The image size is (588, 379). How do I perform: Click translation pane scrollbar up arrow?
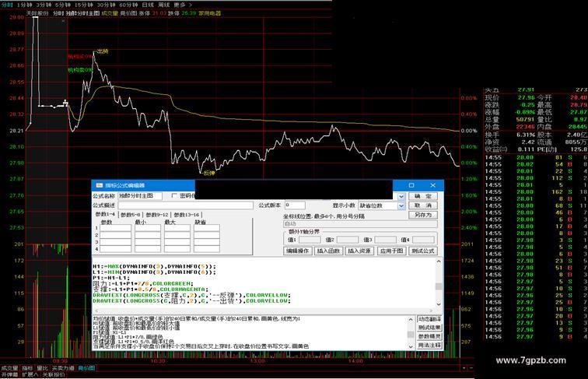tap(411, 319)
